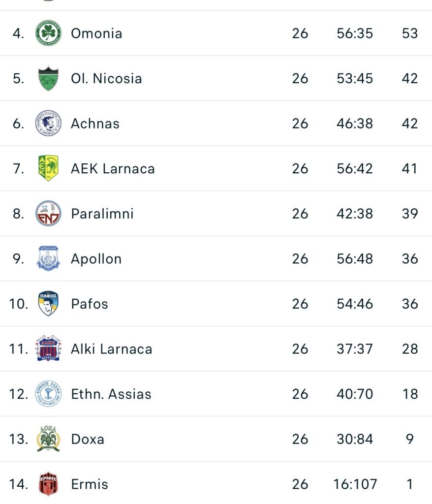The width and height of the screenshot is (432, 504).
Task: Click Ermis goals tally 16:107
Action: click(355, 484)
